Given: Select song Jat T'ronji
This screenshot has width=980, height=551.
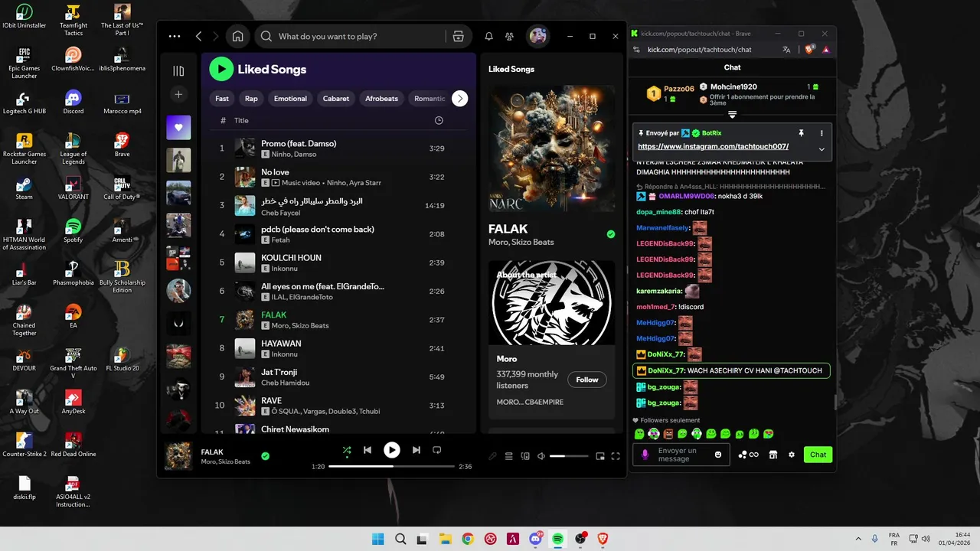Looking at the screenshot, I should point(340,377).
